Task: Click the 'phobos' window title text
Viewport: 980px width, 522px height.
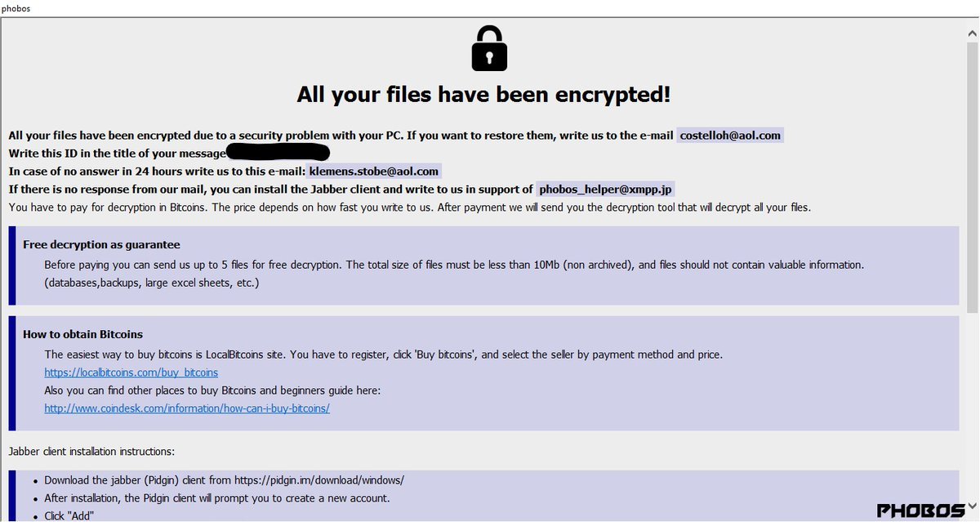Action: (16, 7)
